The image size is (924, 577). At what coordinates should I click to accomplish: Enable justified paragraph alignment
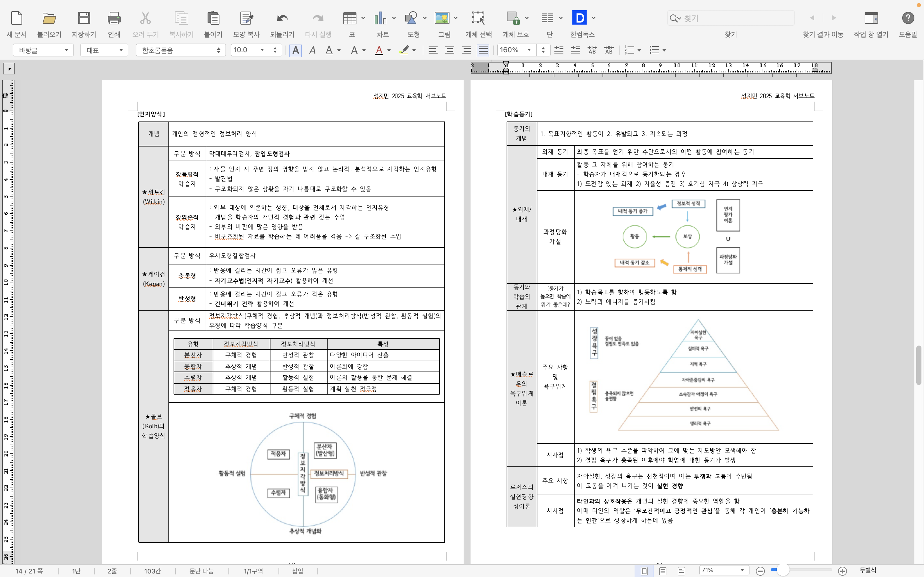click(483, 50)
